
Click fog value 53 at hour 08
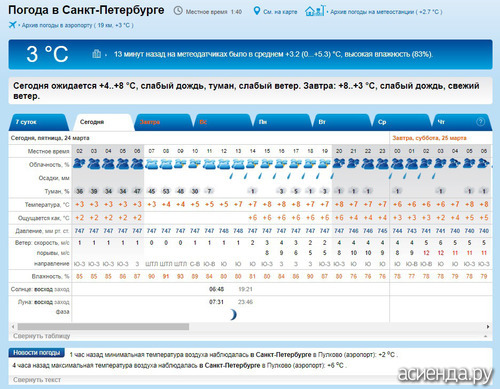166,191
